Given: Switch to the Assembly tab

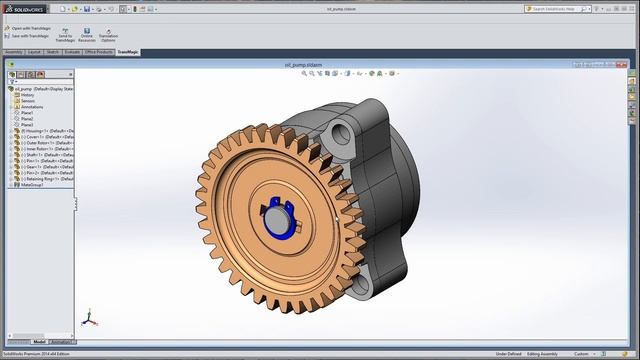Looking at the screenshot, I should click(x=13, y=52).
